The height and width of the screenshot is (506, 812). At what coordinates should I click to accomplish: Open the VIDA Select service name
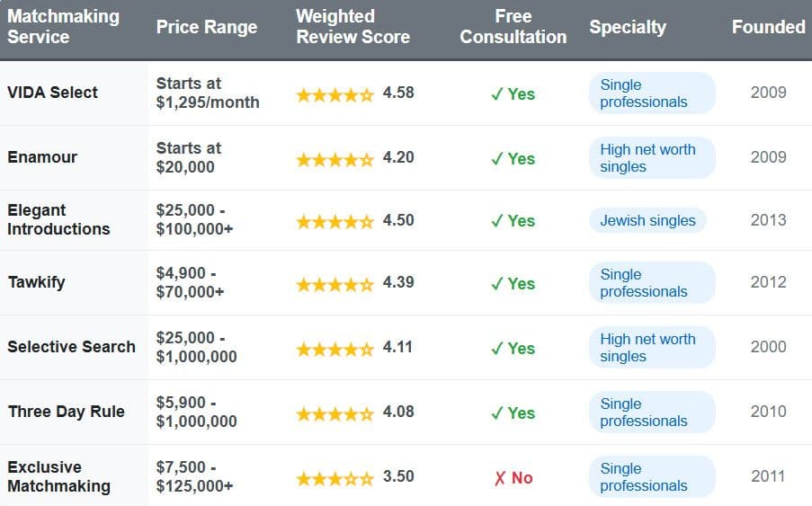tap(53, 93)
